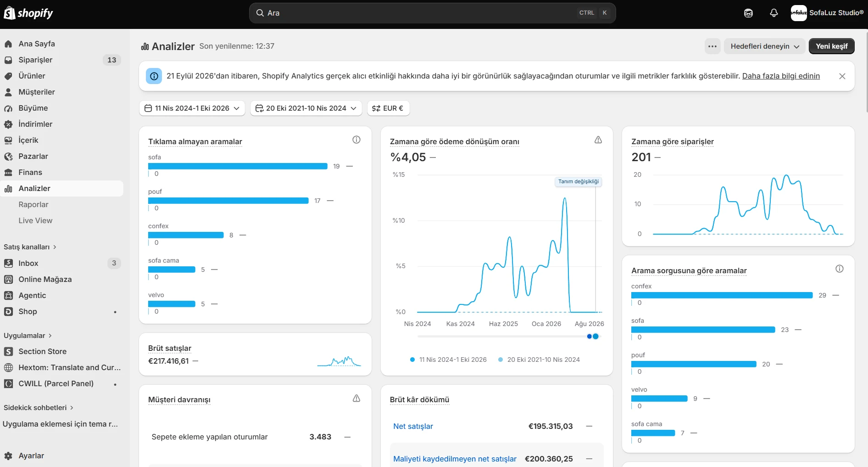Open Ayarlar settings
This screenshot has width=868, height=467.
click(x=62, y=456)
